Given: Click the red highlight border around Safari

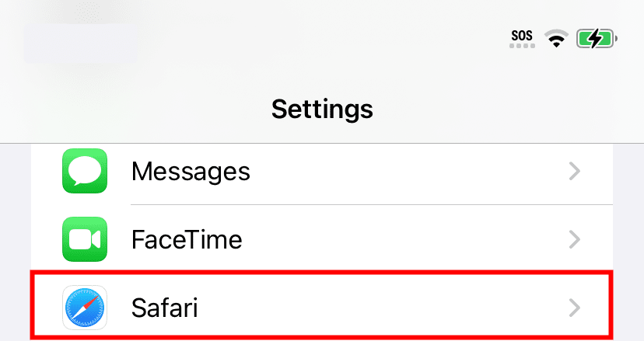Looking at the screenshot, I should pyautogui.click(x=322, y=273).
